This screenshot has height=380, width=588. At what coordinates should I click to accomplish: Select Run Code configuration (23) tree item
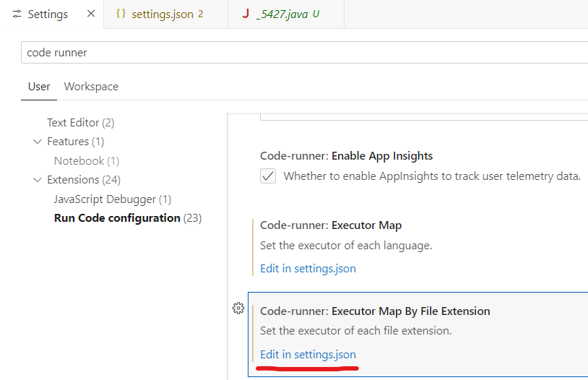pyautogui.click(x=128, y=218)
